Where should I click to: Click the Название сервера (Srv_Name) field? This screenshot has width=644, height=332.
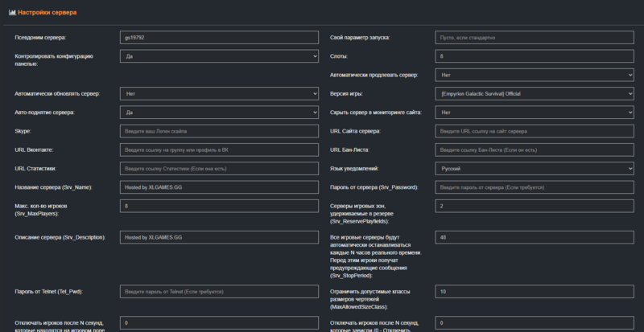(x=219, y=187)
